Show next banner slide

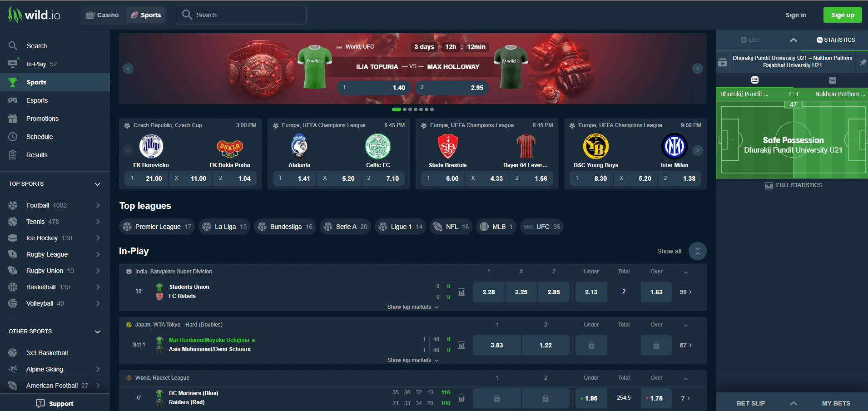point(698,69)
